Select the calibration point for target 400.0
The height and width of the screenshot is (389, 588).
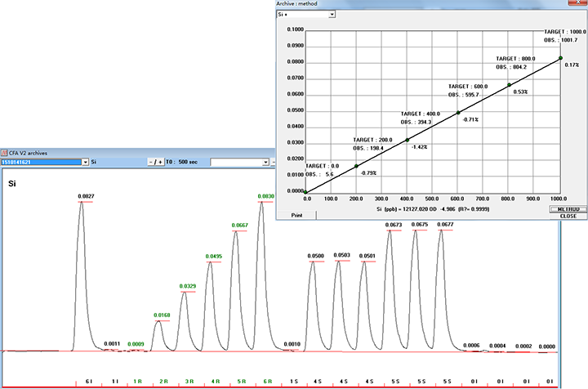click(408, 140)
